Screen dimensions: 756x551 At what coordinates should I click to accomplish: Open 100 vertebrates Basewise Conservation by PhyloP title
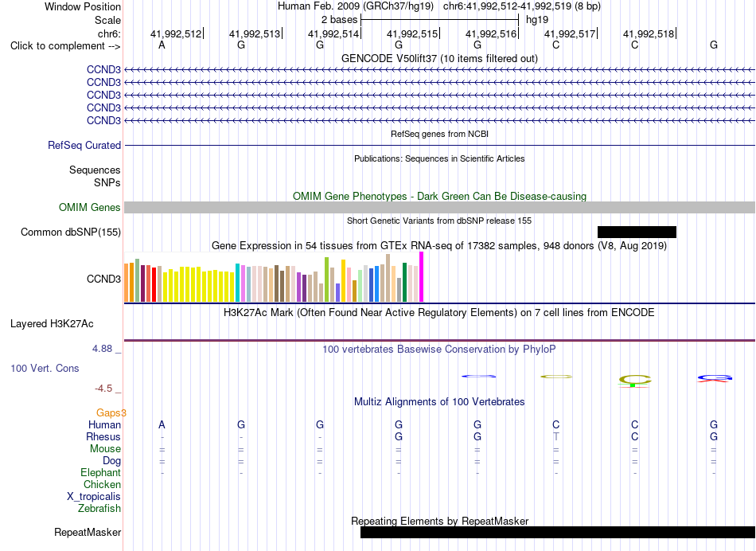tap(439, 350)
